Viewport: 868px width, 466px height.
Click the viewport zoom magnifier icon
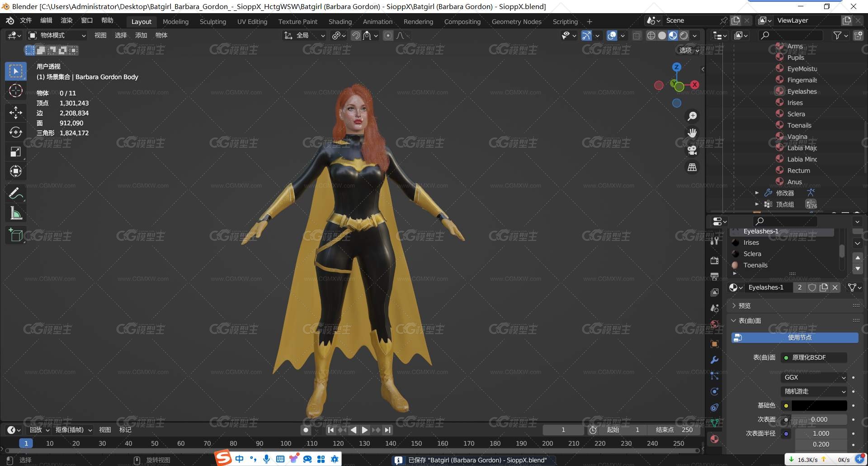pos(692,116)
